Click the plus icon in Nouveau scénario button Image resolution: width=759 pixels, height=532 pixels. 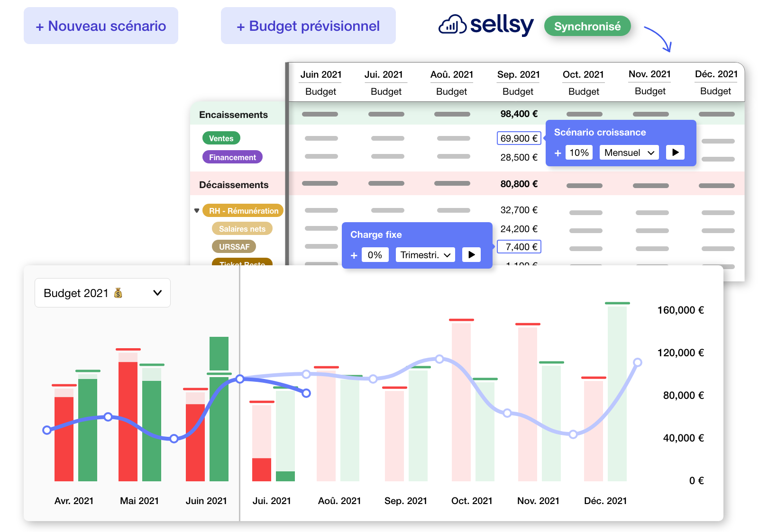(x=39, y=26)
